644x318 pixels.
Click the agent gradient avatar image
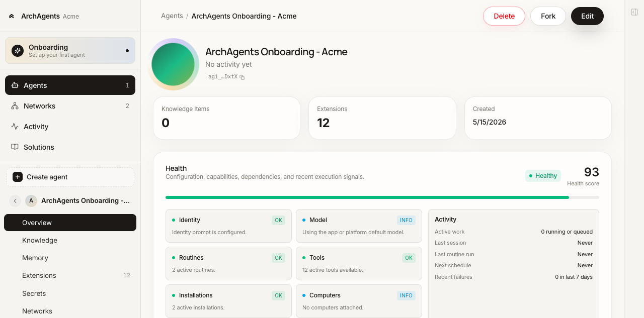coord(173,64)
